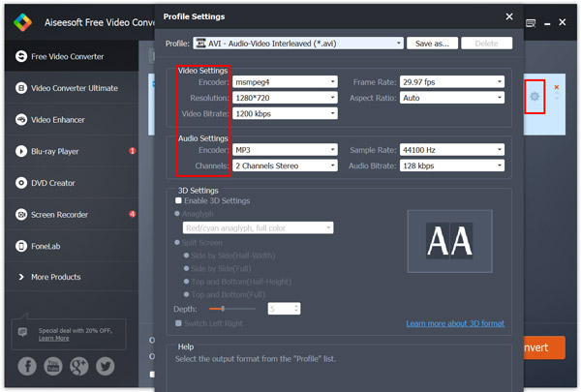Viewport: 581px width, 392px height.
Task: Select DVD Creator in the sidebar
Action: pos(72,183)
